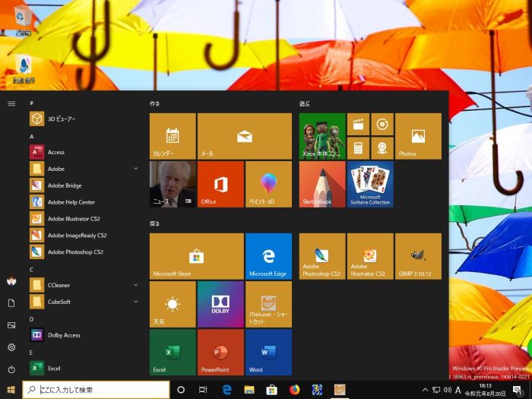This screenshot has width=532, height=399.
Task: Expand the CCleaner folder
Action: pos(135,285)
